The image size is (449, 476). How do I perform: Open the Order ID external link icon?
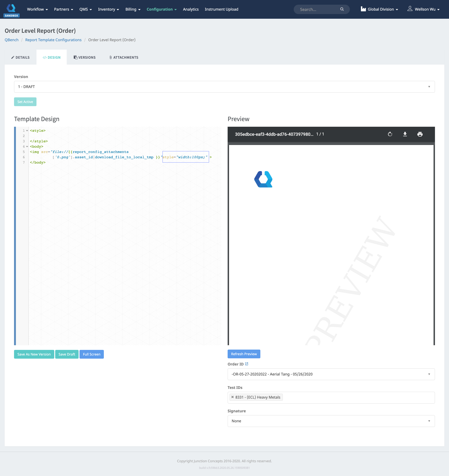coord(247,364)
